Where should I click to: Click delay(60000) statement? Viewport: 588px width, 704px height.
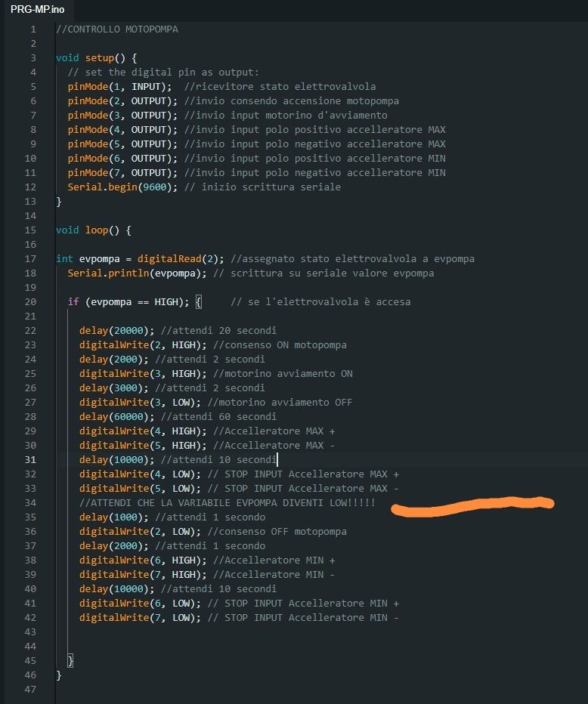(117, 417)
